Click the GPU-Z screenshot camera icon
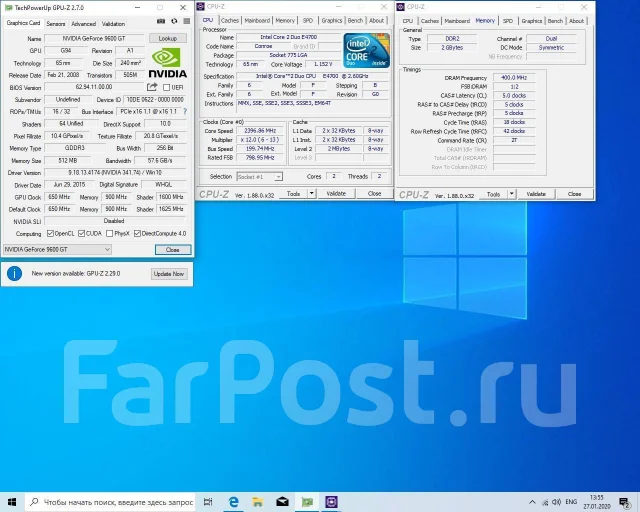Viewport: 640px width, 512px height. [161, 21]
